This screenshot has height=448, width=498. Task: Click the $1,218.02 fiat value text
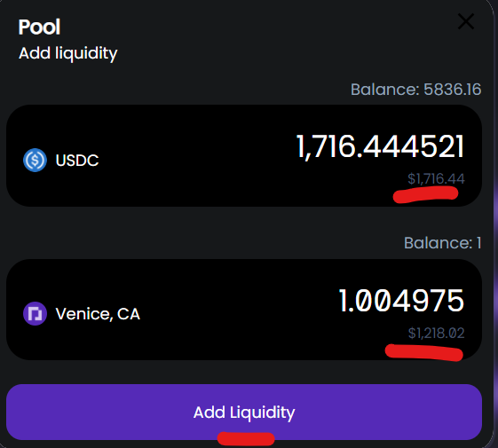(x=436, y=333)
